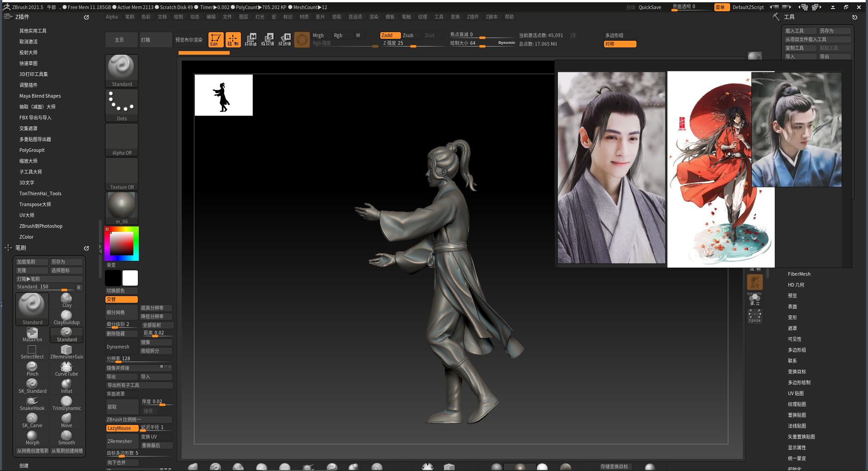Choose the SK_Standard brush
Viewport: 868px width, 471px height.
(32, 386)
